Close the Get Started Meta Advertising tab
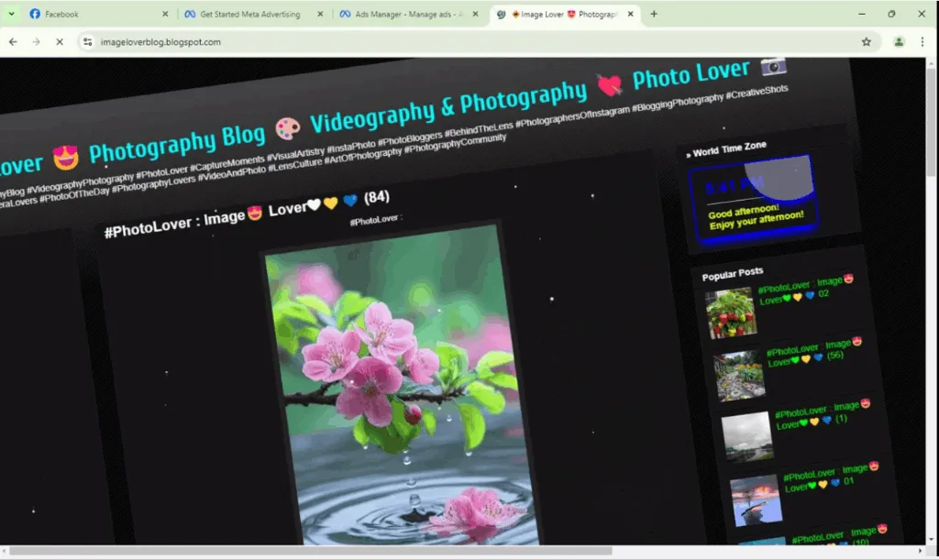The height and width of the screenshot is (560, 939). [x=320, y=14]
